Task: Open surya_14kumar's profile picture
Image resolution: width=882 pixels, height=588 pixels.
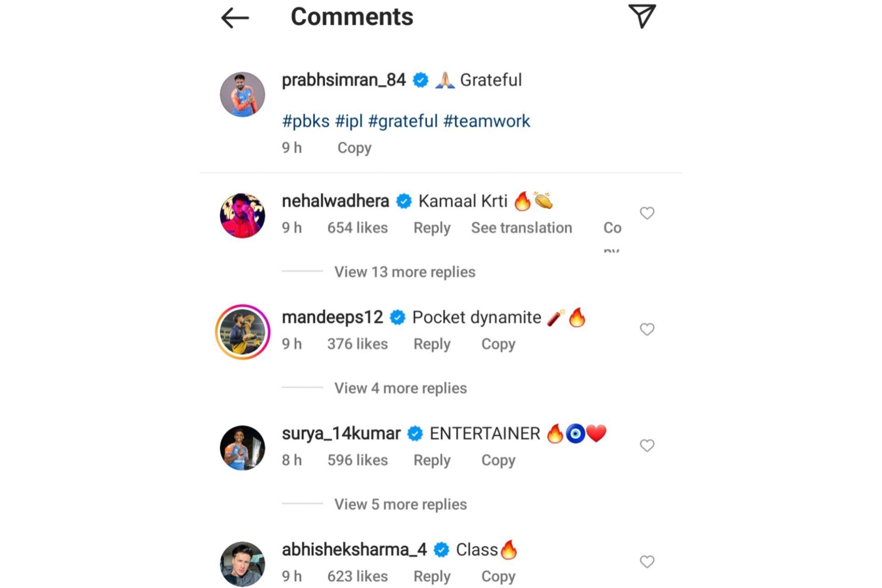Action: (x=242, y=447)
